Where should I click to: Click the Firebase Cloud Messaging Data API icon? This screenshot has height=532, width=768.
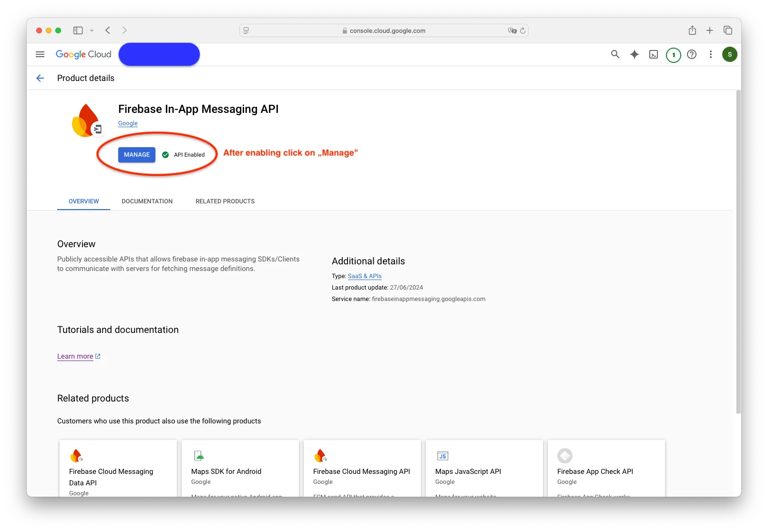[x=76, y=456]
